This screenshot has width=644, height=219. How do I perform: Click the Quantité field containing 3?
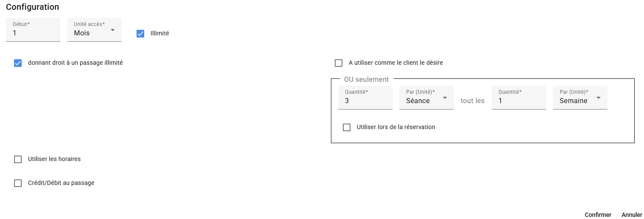pyautogui.click(x=365, y=101)
